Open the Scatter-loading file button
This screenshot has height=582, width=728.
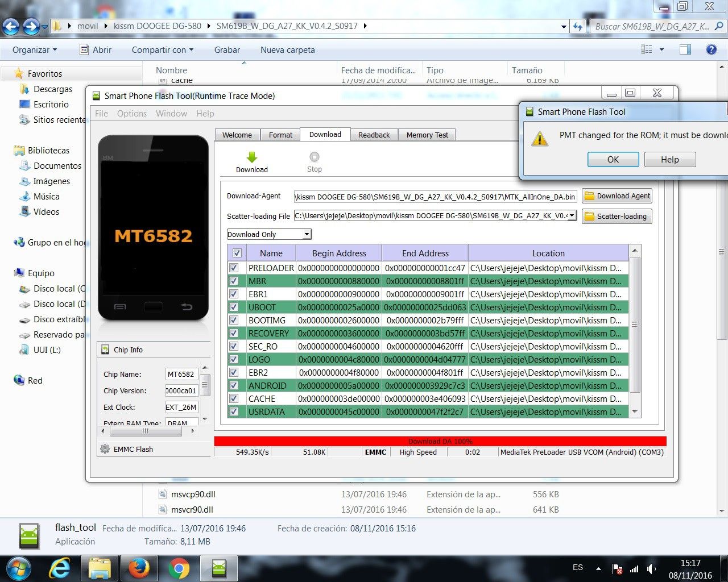pos(617,217)
